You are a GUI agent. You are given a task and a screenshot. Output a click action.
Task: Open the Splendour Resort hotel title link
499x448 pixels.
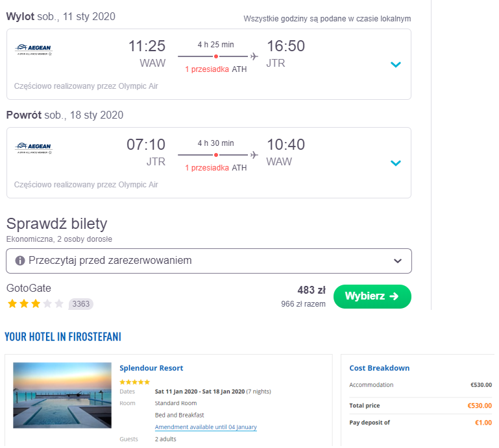pyautogui.click(x=151, y=368)
